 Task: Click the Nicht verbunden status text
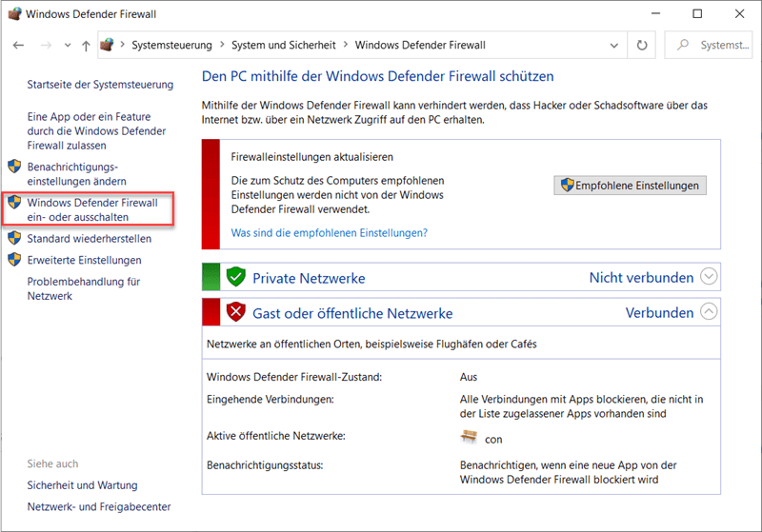coord(641,278)
